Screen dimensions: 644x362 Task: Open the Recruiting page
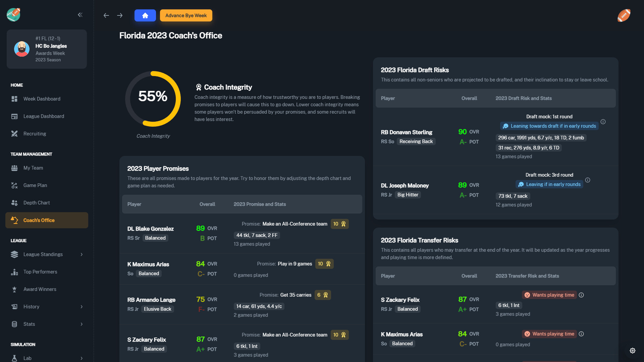pos(35,134)
